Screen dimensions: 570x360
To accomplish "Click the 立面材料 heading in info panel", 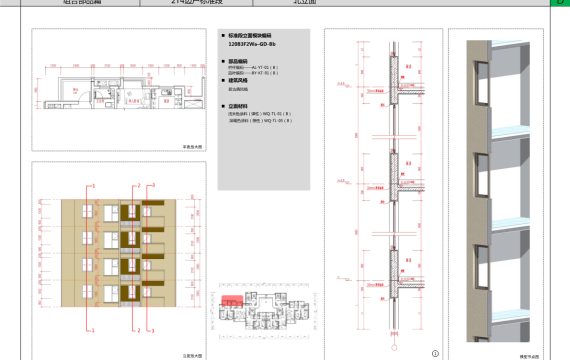I will pos(238,106).
